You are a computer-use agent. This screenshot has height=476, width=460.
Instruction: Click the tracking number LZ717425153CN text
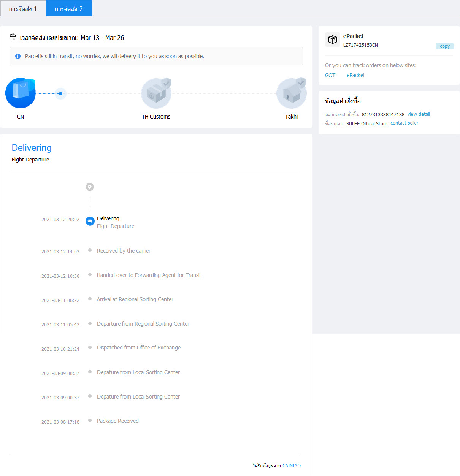coord(360,45)
